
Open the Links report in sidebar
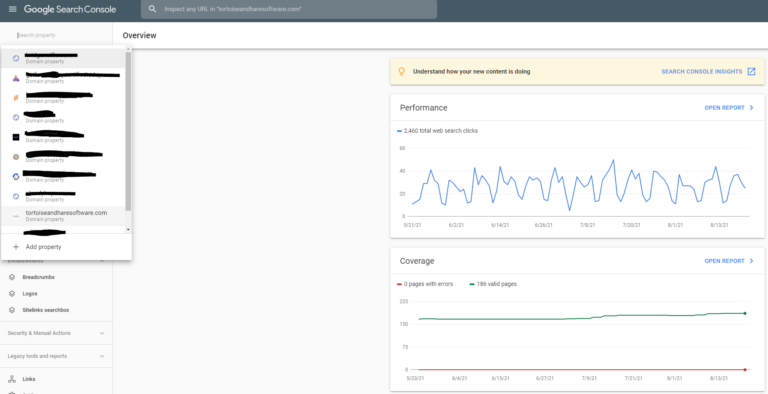(x=28, y=379)
